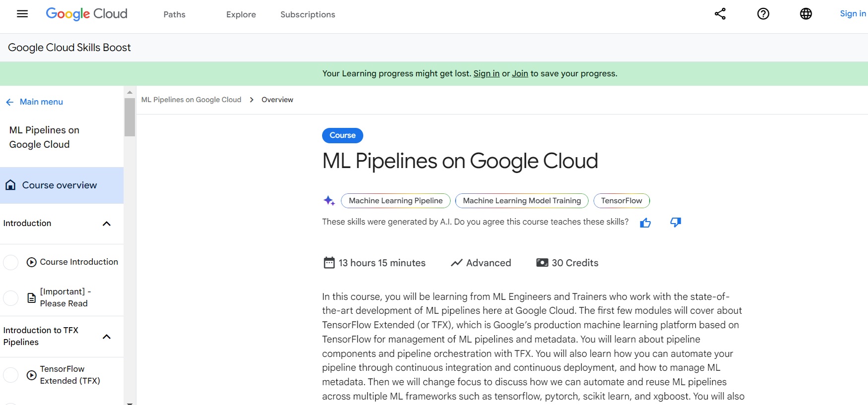Click the AI sparkle skills icon
The height and width of the screenshot is (405, 868).
329,201
